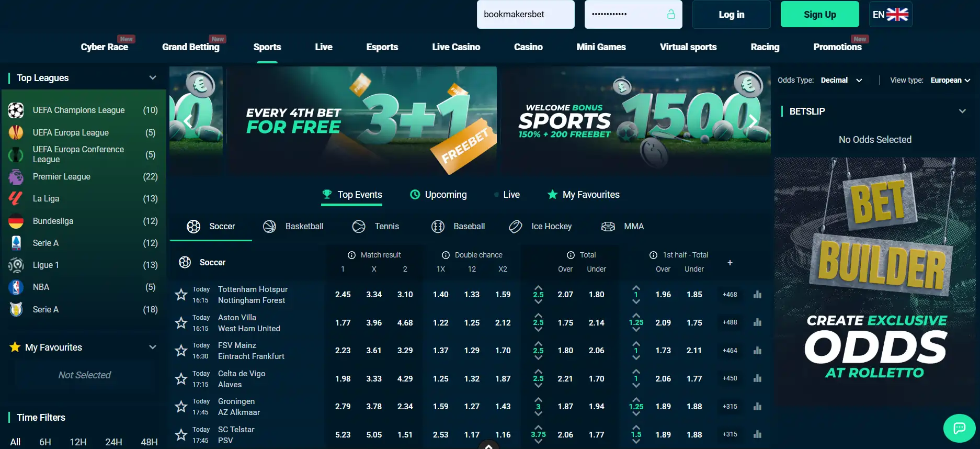Click the UEFA Champions League ball icon
Screen dimensions: 980x449
16,110
